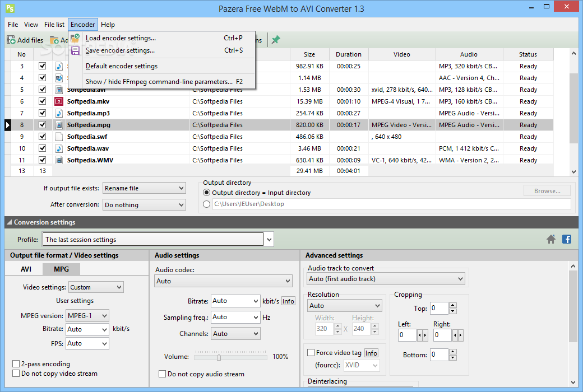Expand the Profile dropdown arrow

[269, 240]
